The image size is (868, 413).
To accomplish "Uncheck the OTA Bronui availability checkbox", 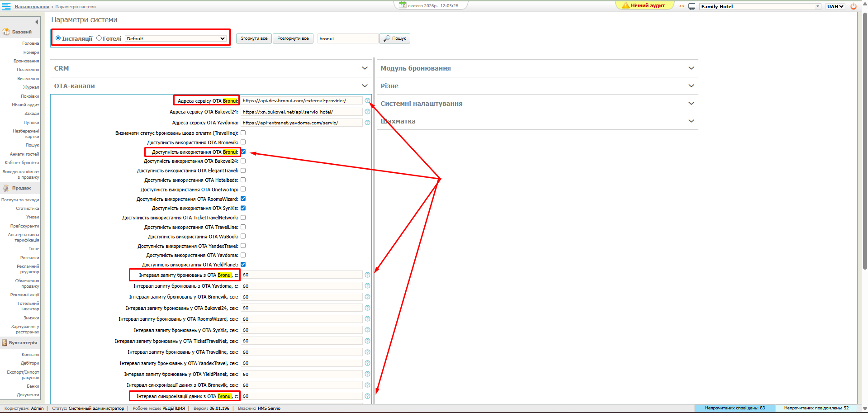I will 243,152.
